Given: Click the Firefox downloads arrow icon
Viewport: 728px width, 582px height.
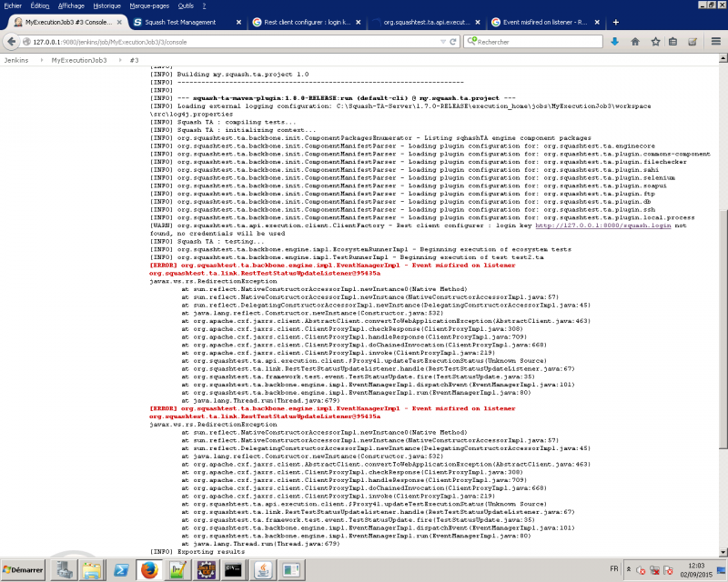Looking at the screenshot, I should (x=615, y=41).
